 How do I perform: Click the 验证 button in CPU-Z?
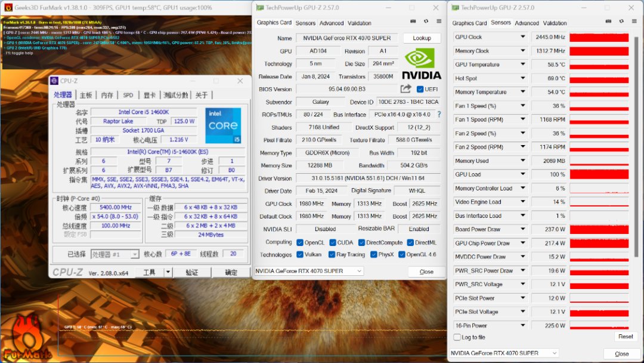tap(192, 272)
